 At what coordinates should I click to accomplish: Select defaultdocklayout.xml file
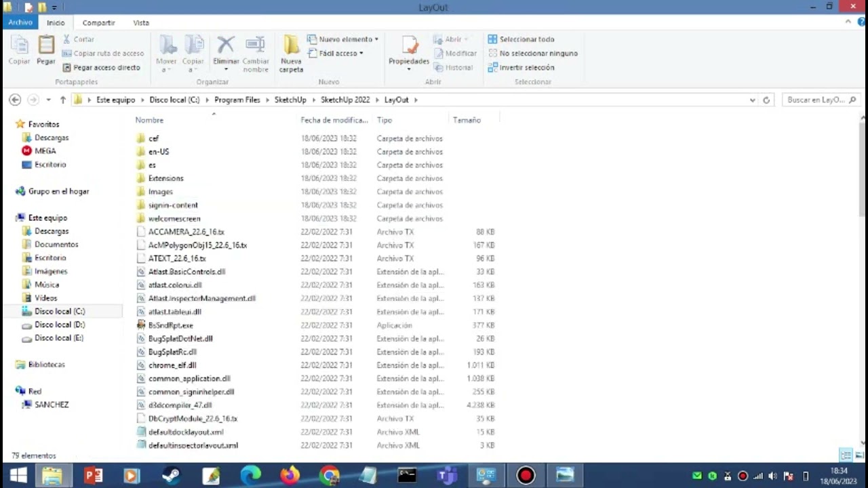click(x=186, y=432)
